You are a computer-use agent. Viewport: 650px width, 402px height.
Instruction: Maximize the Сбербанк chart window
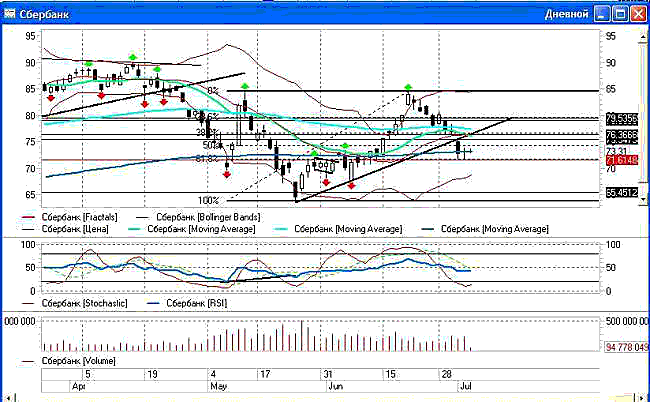pyautogui.click(x=620, y=15)
